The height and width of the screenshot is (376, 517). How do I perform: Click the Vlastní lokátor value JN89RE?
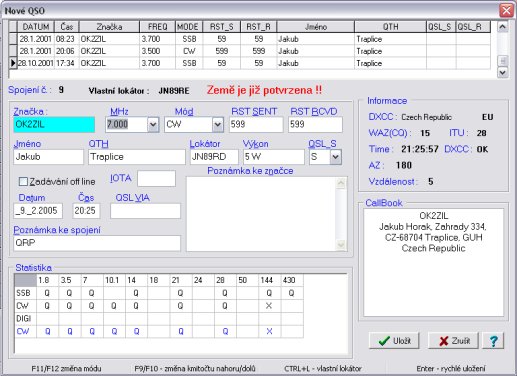coord(174,91)
